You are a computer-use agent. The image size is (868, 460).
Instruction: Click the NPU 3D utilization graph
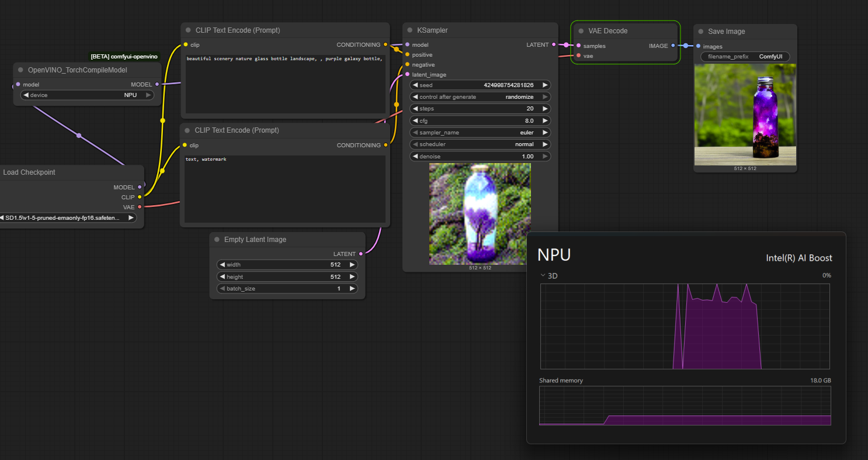coord(686,327)
